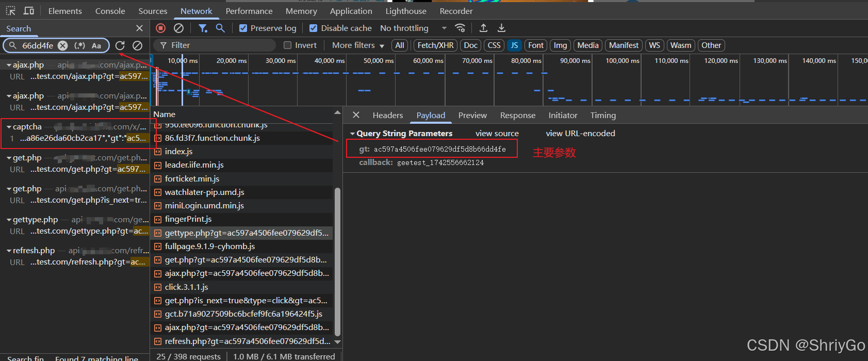Filter requests by All types
The image size is (868, 361).
[400, 45]
